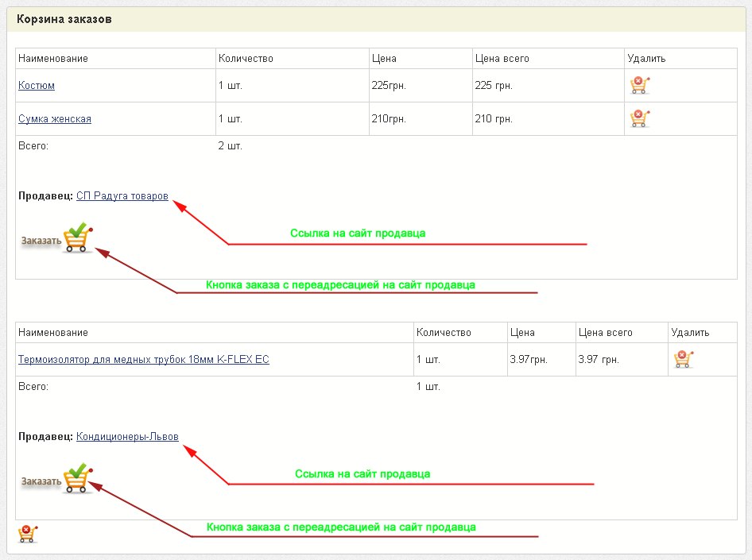
Task: Click the Корзина заказов page heading
Action: coord(64,19)
